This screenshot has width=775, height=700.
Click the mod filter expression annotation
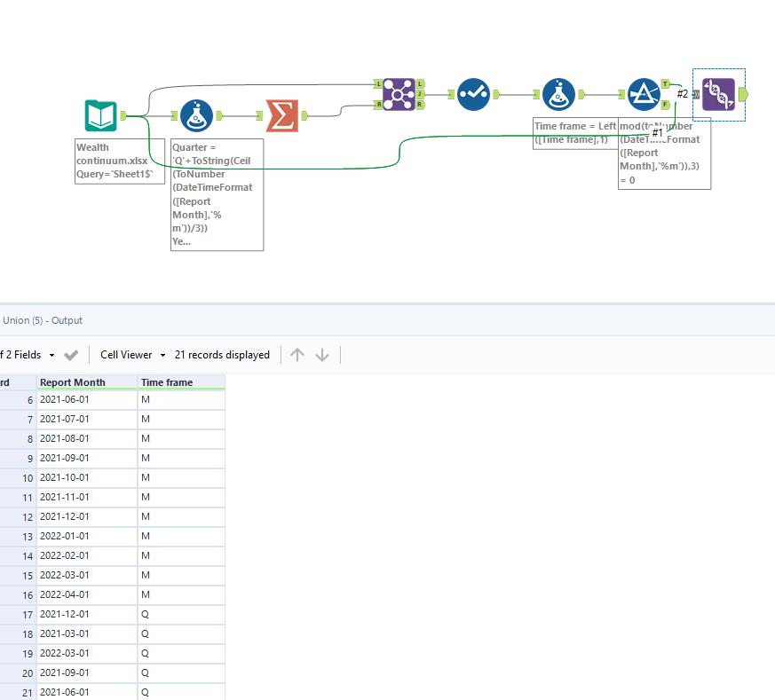664,153
